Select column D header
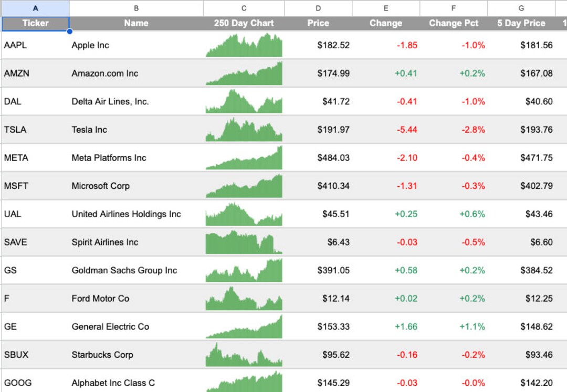 coord(318,8)
